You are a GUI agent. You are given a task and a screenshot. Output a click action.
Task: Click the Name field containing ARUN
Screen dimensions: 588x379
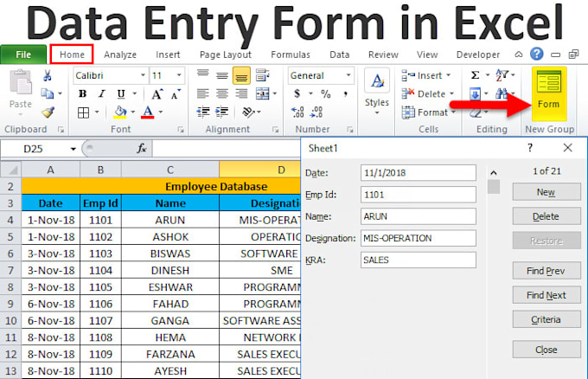(x=419, y=216)
